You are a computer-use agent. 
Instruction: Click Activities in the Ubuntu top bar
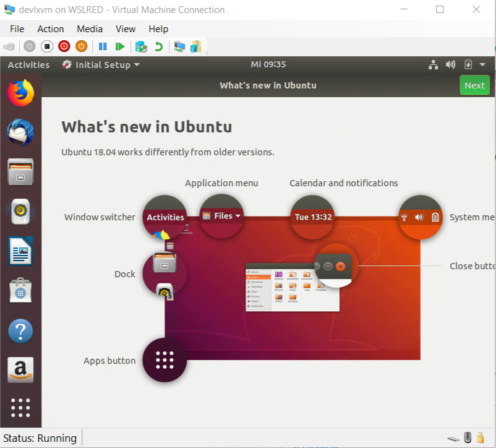pyautogui.click(x=28, y=64)
